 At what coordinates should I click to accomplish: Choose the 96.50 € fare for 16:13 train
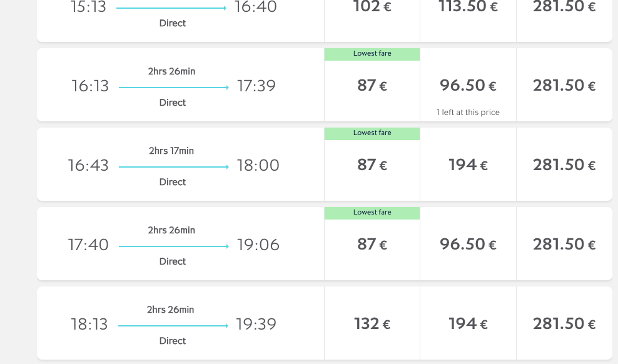coord(469,85)
